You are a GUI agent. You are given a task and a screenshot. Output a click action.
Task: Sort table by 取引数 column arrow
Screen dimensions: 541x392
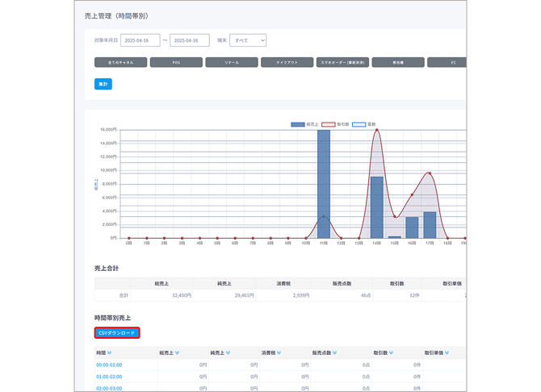[391, 352]
